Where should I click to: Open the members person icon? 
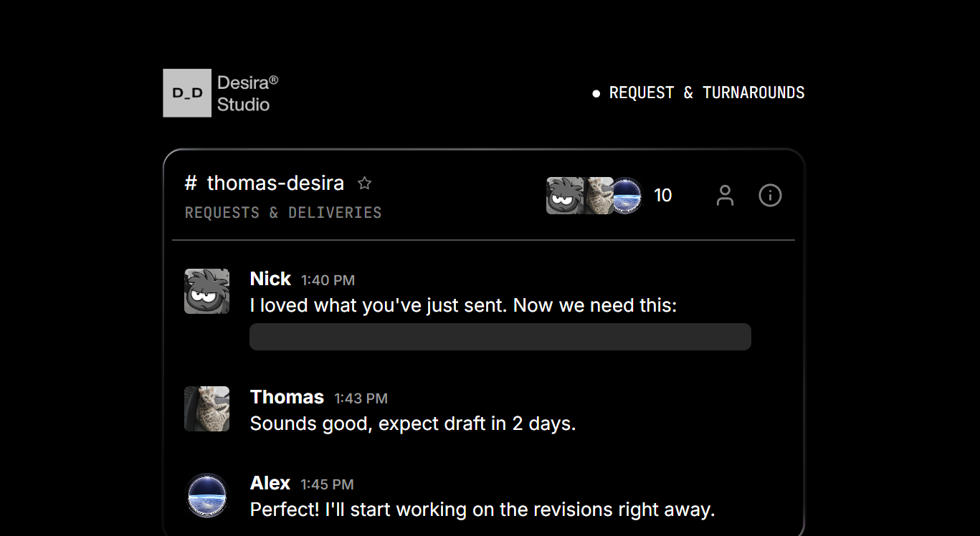(725, 195)
